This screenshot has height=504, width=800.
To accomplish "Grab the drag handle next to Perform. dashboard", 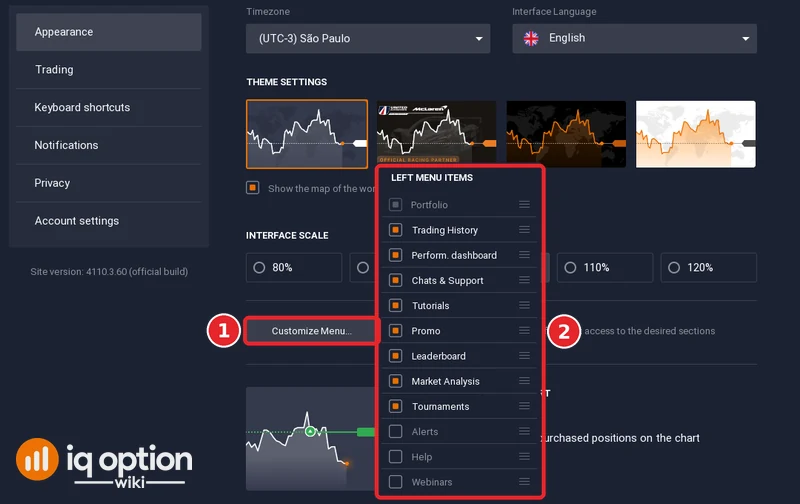I will [x=524, y=255].
